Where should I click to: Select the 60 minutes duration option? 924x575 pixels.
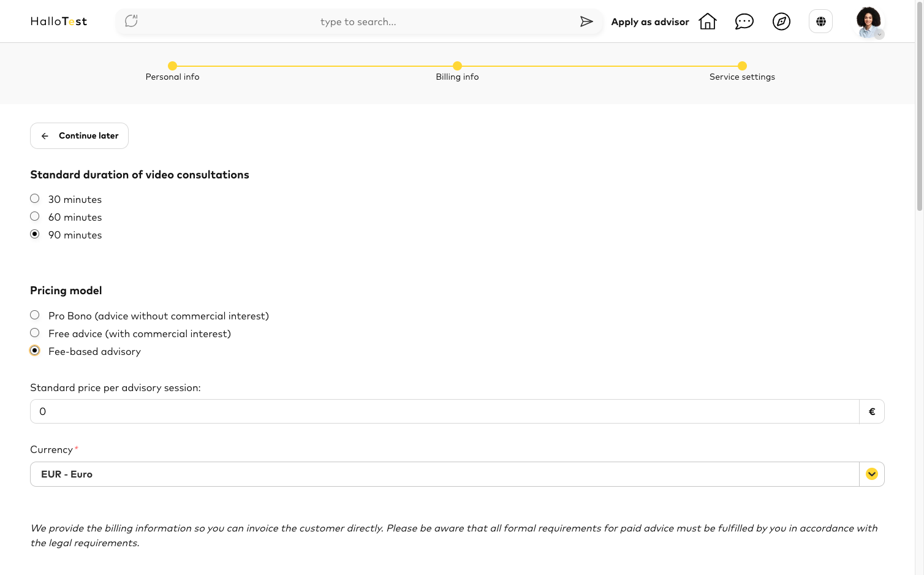[x=35, y=216]
